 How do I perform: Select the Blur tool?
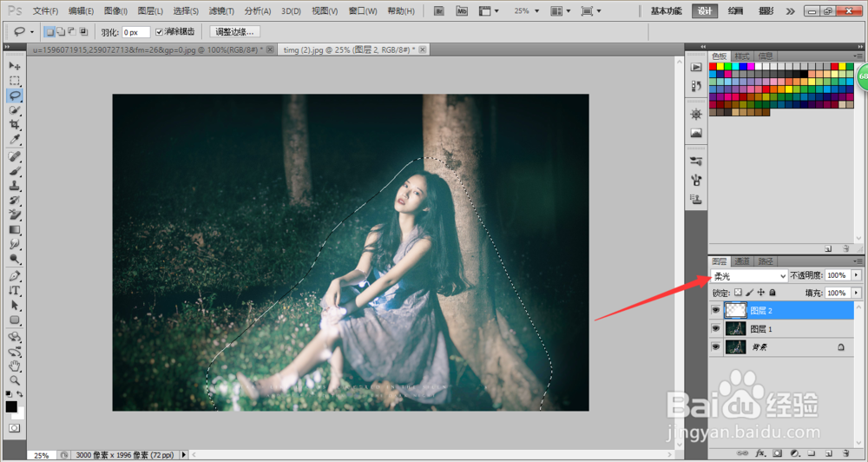tap(15, 244)
